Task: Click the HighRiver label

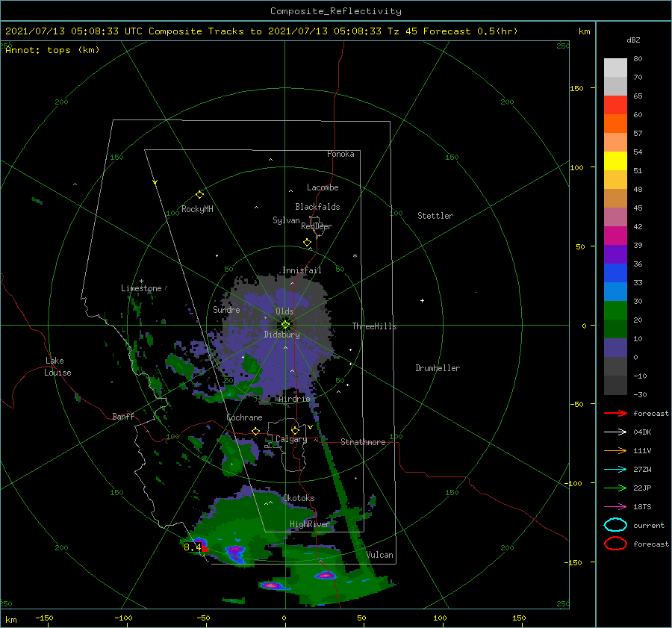Action: pyautogui.click(x=310, y=524)
